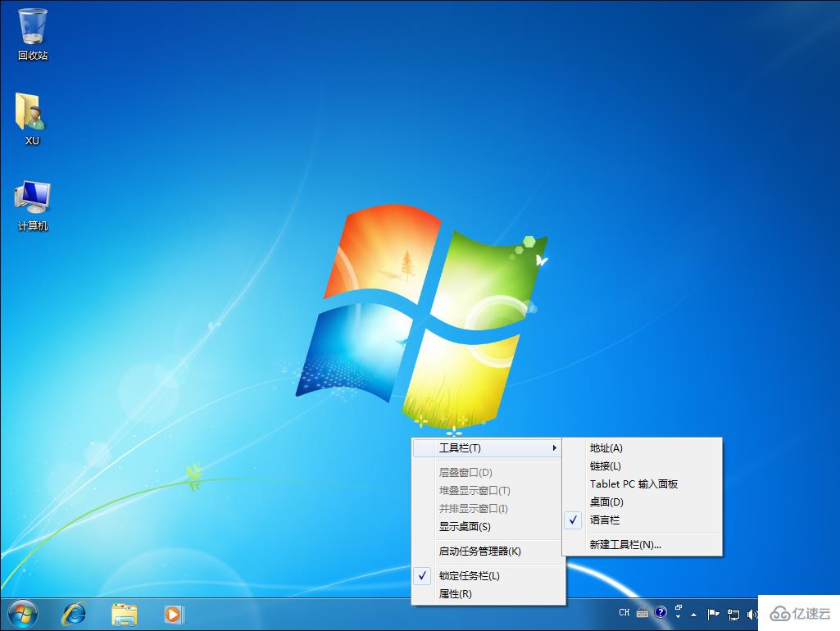The height and width of the screenshot is (631, 840).
Task: Open the Windows Start button
Action: [x=23, y=615]
